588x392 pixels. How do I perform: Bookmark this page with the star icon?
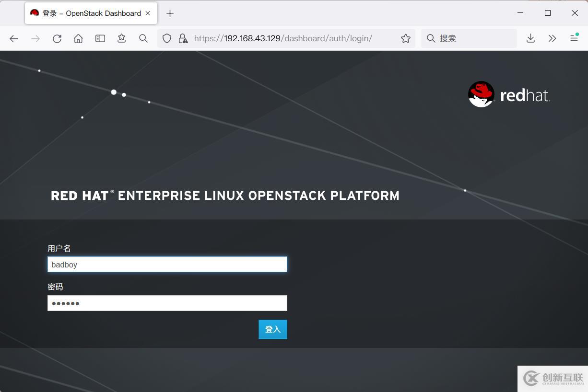[406, 38]
